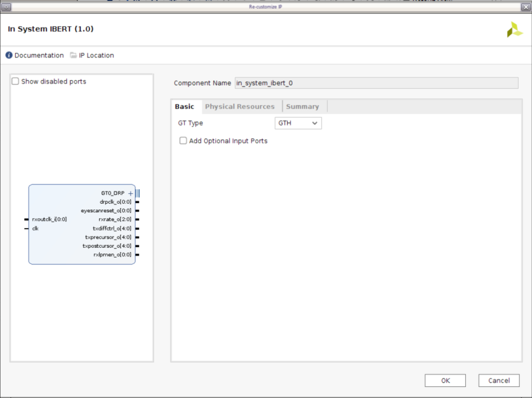Switch to the Physical Resources tab
532x398 pixels.
click(x=240, y=107)
